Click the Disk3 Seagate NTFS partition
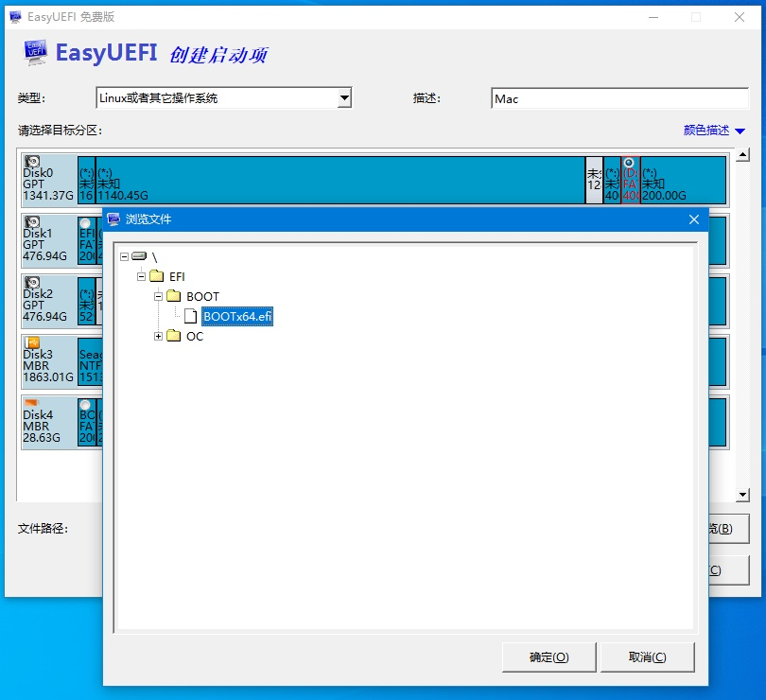 [x=91, y=361]
